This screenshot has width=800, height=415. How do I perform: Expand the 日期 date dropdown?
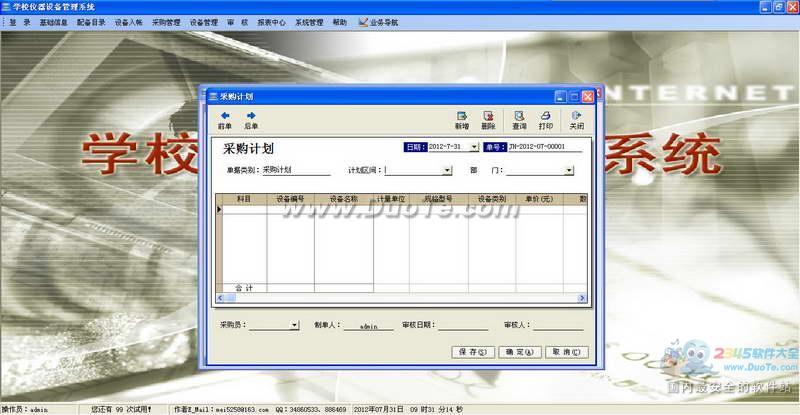coord(474,147)
